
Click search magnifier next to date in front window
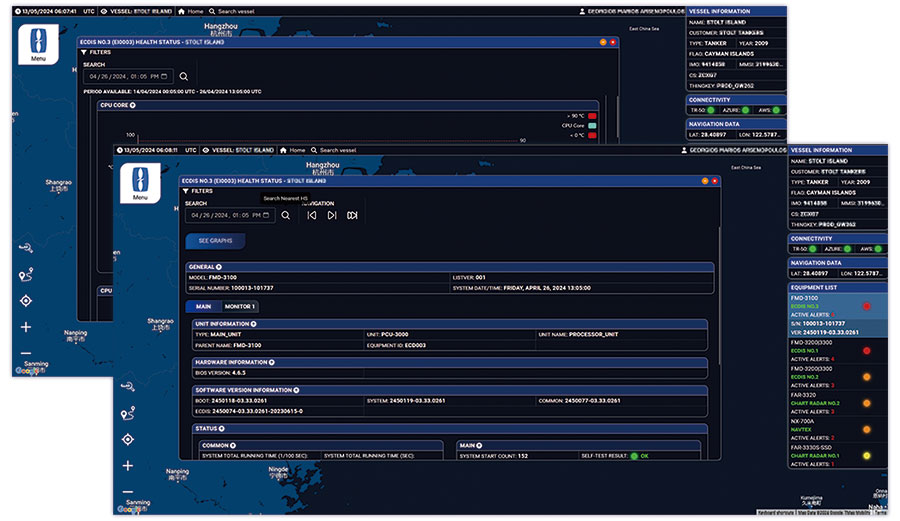(x=286, y=216)
